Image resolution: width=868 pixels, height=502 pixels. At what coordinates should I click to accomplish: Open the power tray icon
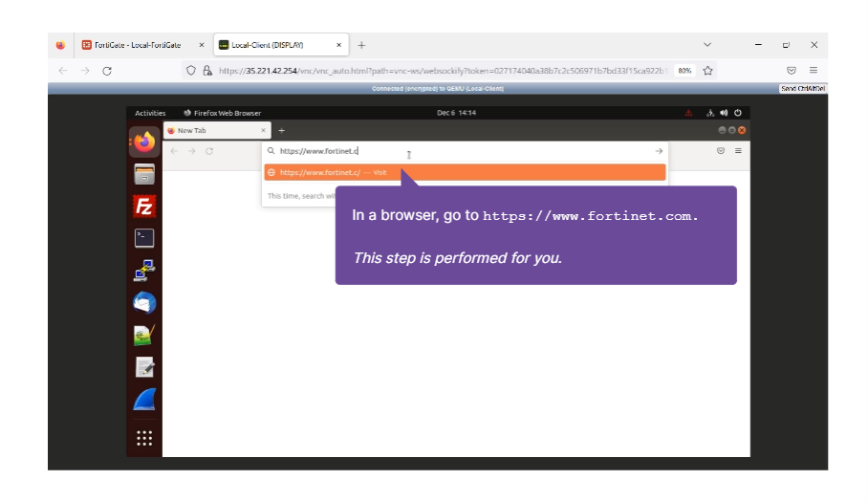click(738, 113)
